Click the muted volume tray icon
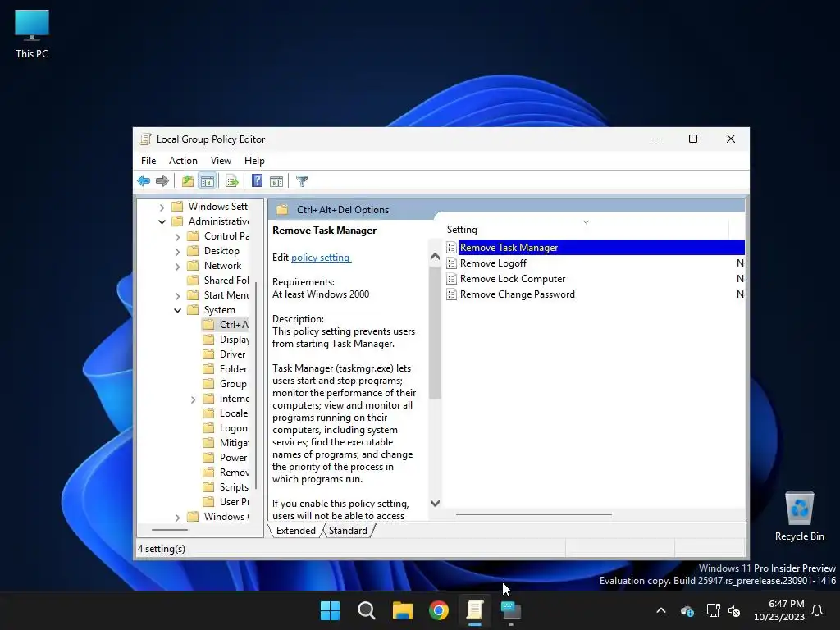This screenshot has height=630, width=840. [x=734, y=610]
